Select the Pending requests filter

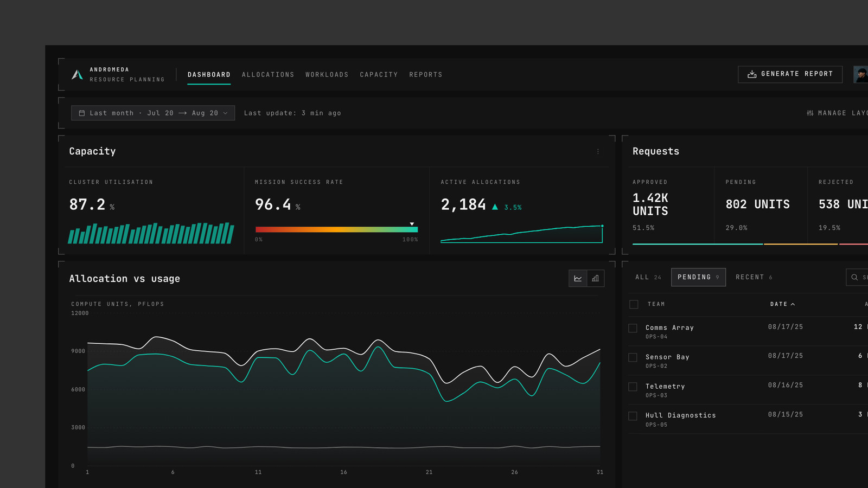click(x=698, y=277)
